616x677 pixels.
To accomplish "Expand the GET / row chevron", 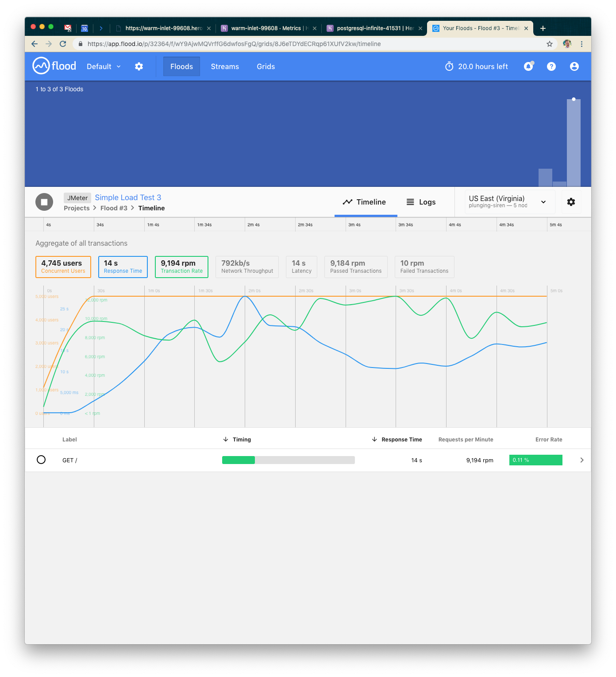I will (581, 460).
